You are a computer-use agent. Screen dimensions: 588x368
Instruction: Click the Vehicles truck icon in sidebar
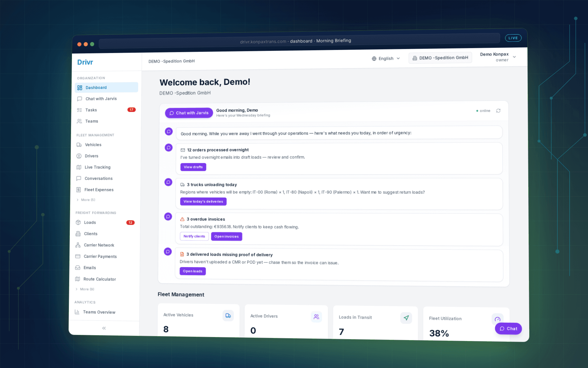[79, 145]
